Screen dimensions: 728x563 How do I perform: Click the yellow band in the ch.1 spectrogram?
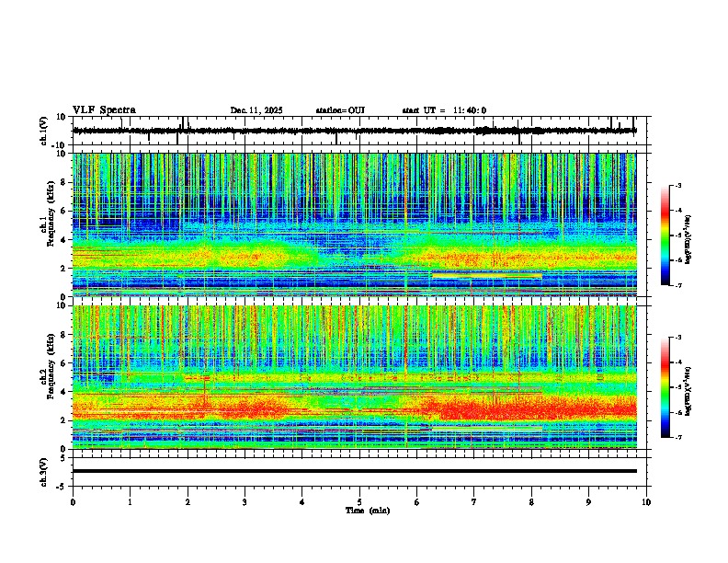[x=486, y=275]
